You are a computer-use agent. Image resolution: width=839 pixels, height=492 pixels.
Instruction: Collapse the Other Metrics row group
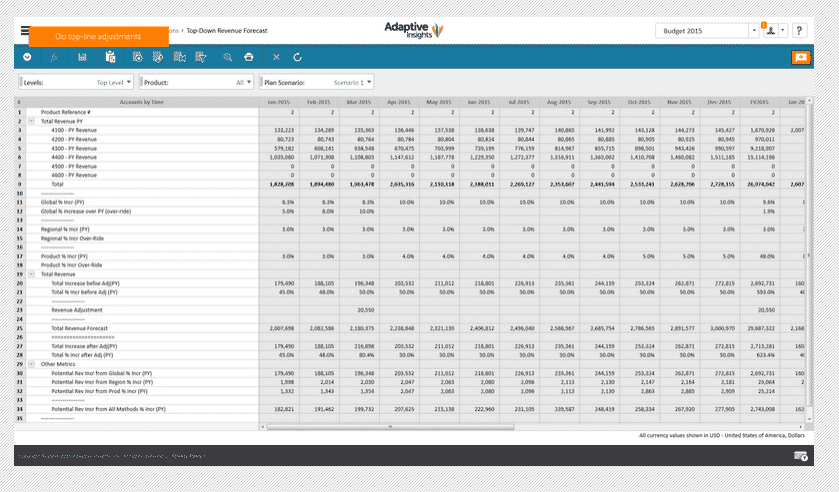[x=30, y=364]
